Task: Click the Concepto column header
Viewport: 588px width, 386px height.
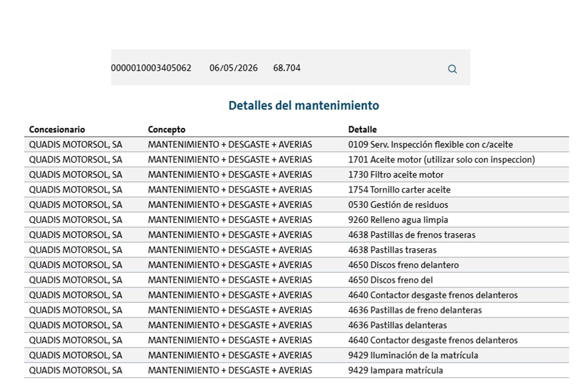Action: tap(167, 129)
